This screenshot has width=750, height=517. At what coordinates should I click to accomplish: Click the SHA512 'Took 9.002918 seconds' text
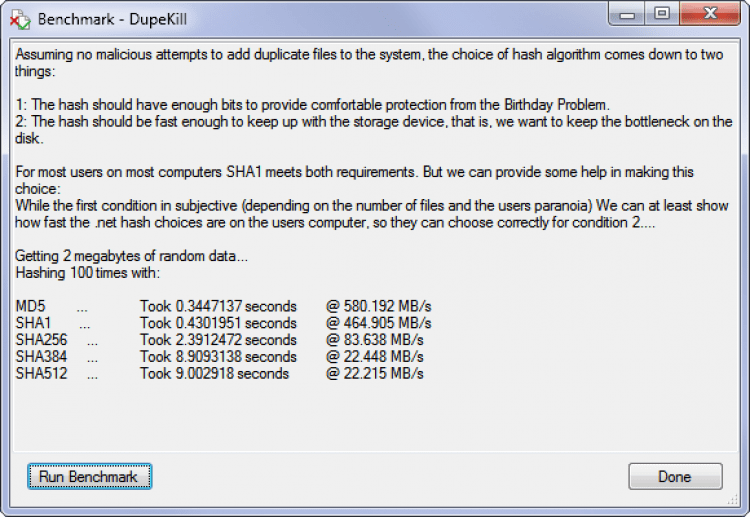point(214,373)
